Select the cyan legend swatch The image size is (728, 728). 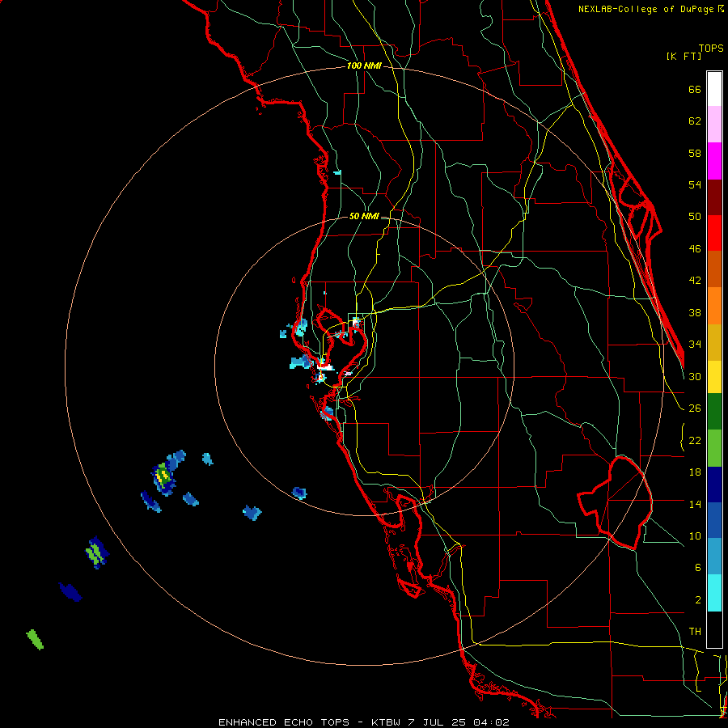[714, 593]
